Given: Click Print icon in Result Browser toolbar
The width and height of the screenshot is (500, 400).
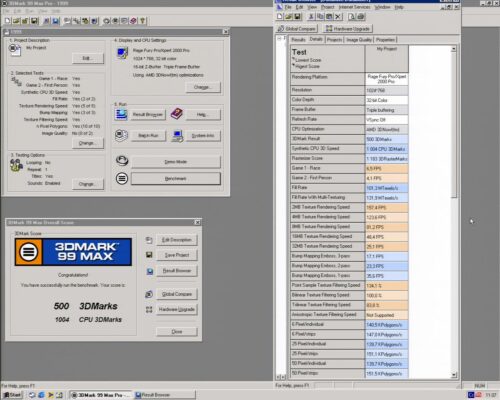Looking at the screenshot, I should (x=361, y=16).
